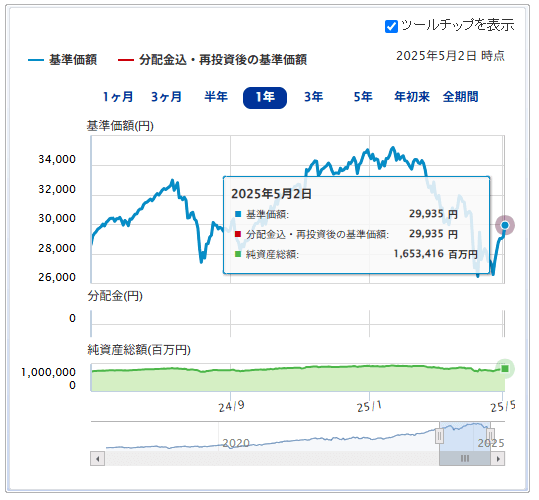Click the 純資産総額(百万円) chart title
This screenshot has height=500, width=539.
pyautogui.click(x=139, y=350)
